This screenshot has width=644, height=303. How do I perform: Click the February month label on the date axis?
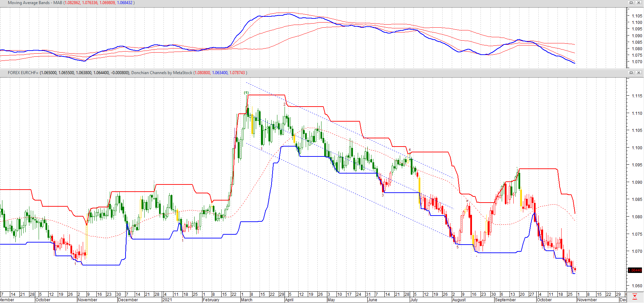(211, 300)
